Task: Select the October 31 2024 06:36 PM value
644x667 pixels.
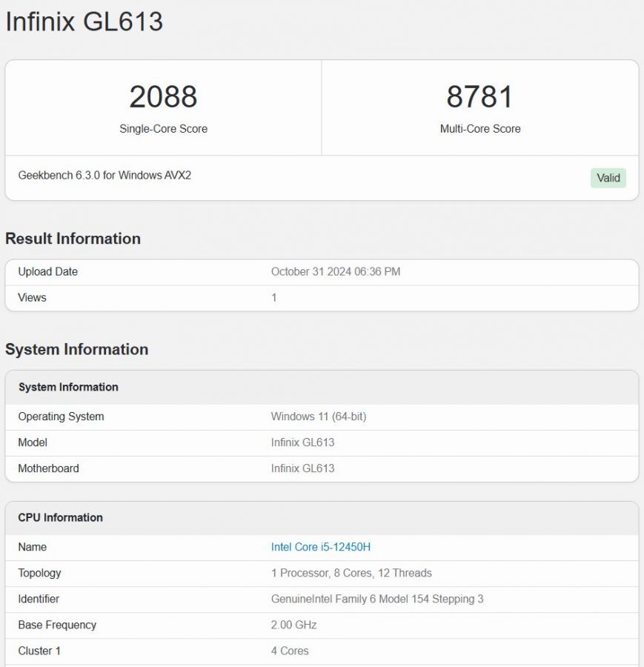Action: (x=336, y=272)
